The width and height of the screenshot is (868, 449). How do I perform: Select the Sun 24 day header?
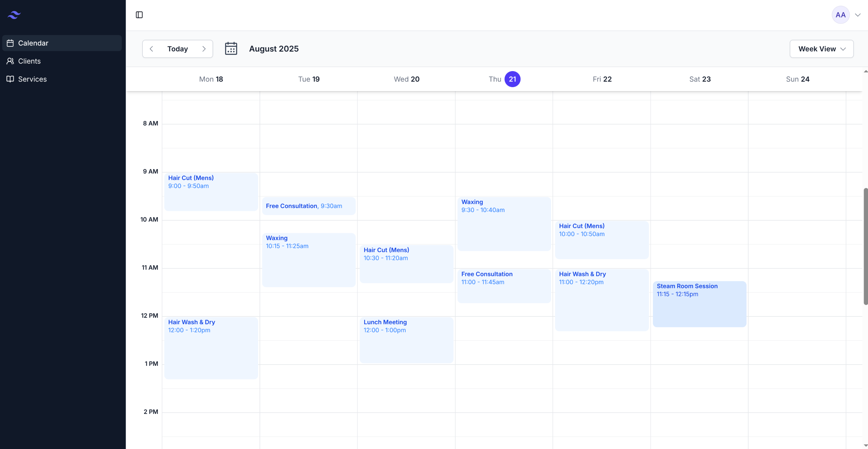click(797, 79)
